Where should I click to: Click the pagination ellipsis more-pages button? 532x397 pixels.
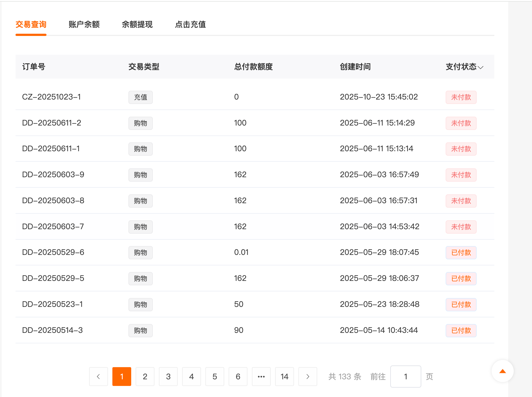[261, 376]
